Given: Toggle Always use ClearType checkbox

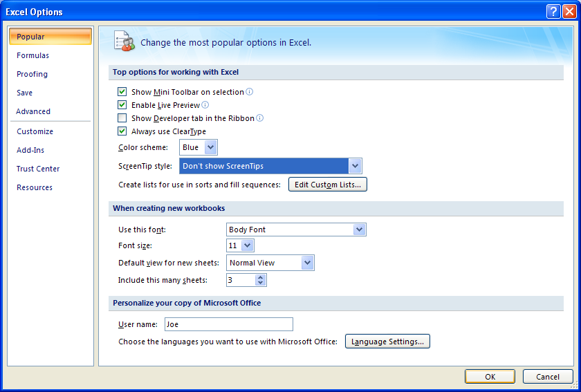Looking at the screenshot, I should [x=122, y=131].
